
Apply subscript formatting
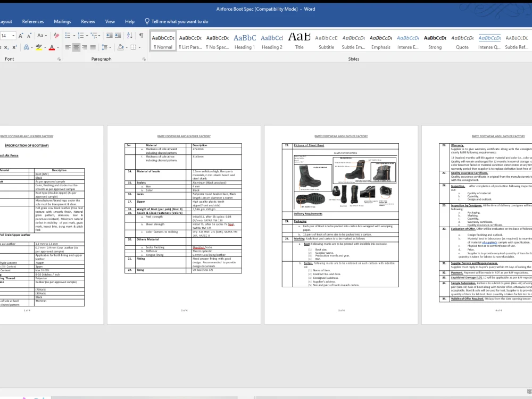[x=6, y=47]
